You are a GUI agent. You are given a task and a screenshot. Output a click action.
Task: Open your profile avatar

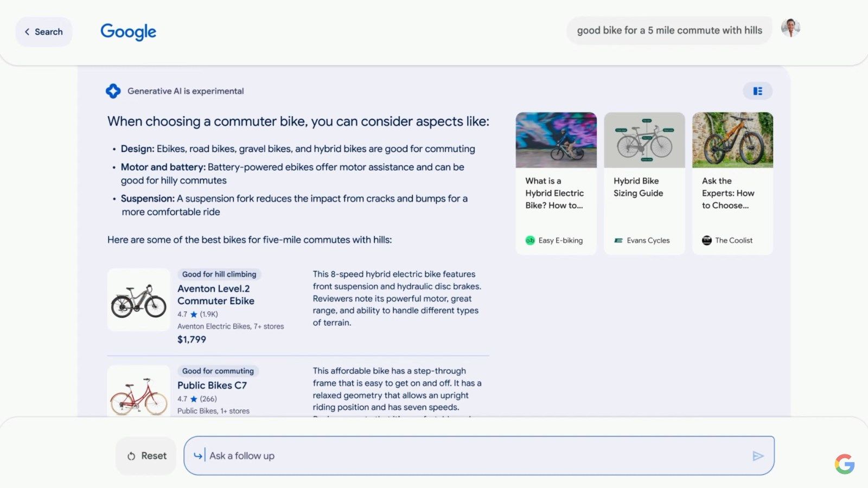pos(790,29)
